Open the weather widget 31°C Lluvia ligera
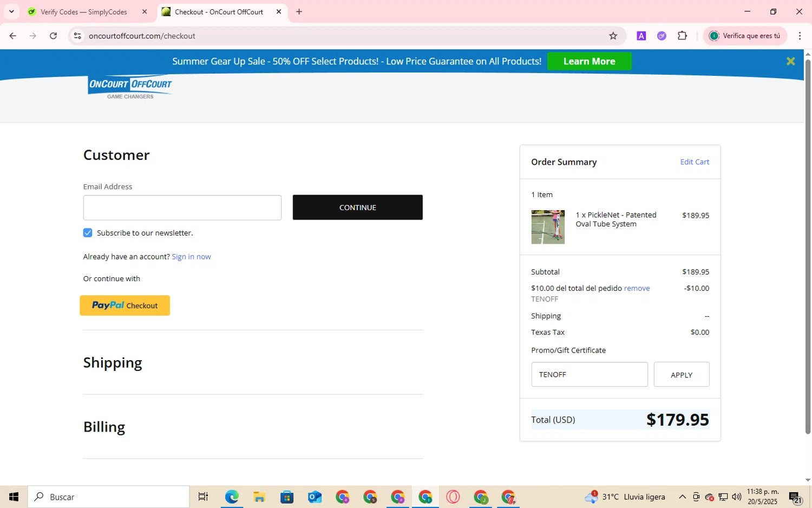This screenshot has height=508, width=812. pyautogui.click(x=625, y=497)
